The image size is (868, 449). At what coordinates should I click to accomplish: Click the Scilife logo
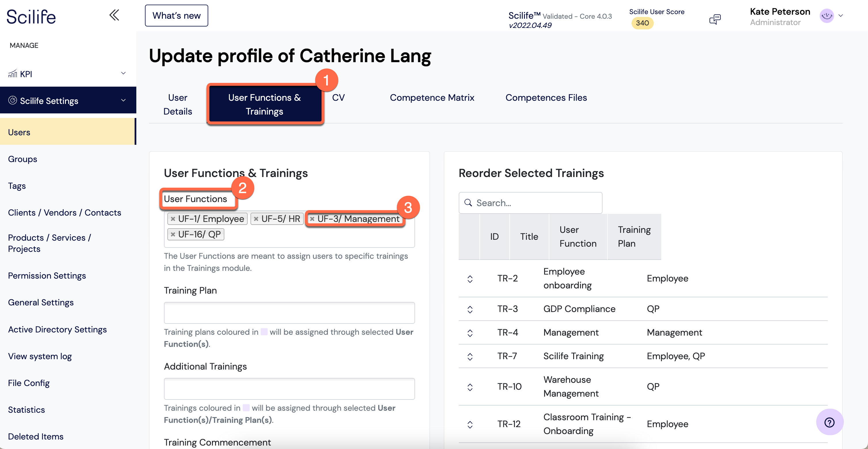click(31, 16)
